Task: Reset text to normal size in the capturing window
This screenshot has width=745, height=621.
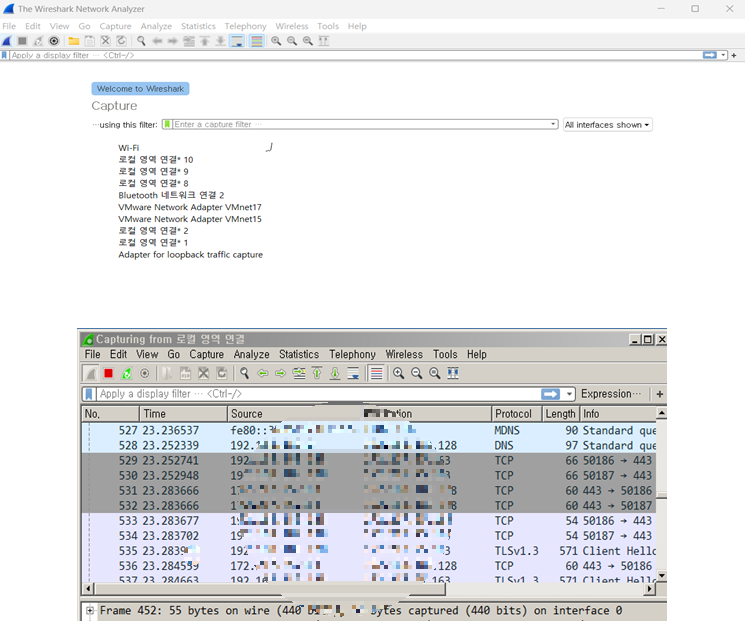Action: [x=434, y=373]
